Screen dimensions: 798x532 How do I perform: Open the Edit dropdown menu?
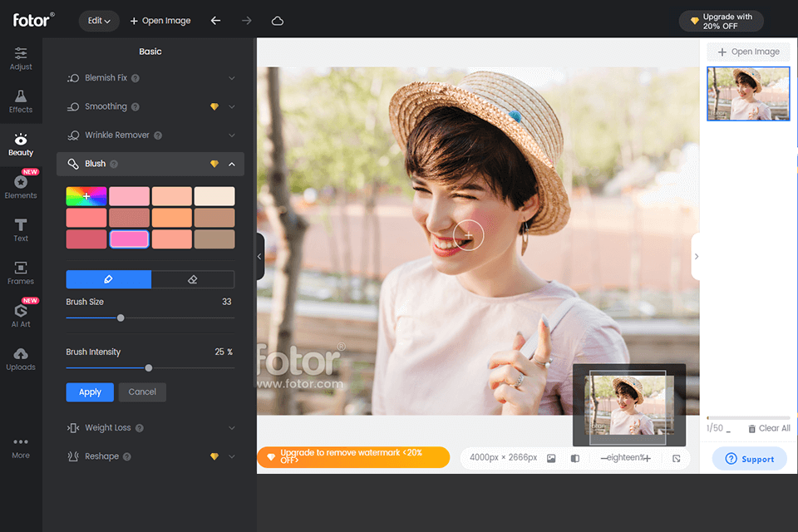click(99, 21)
